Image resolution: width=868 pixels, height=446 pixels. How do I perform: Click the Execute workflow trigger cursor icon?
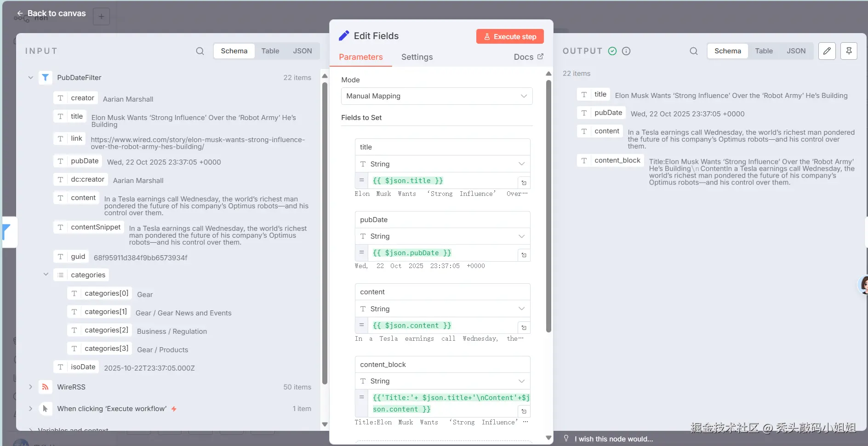point(45,409)
